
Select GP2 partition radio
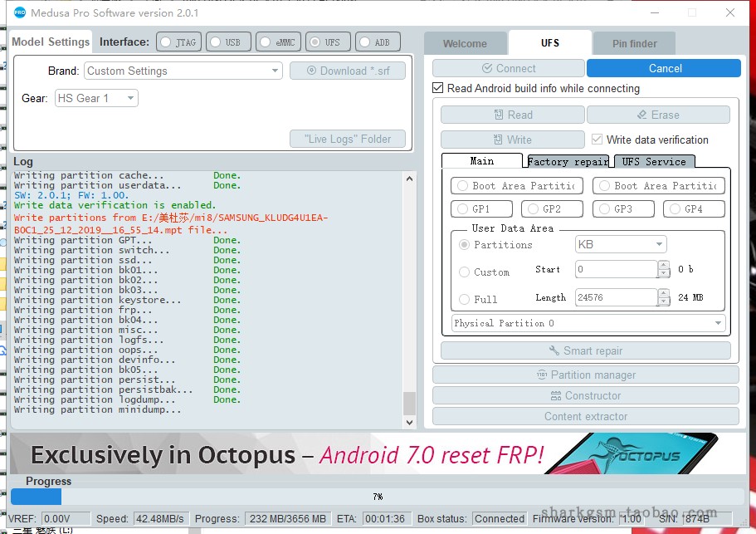pos(552,209)
